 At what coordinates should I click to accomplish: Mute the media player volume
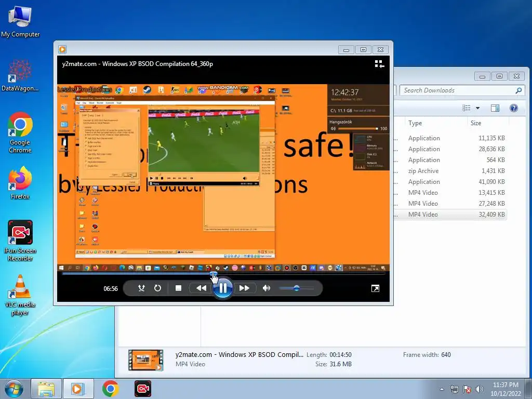267,288
